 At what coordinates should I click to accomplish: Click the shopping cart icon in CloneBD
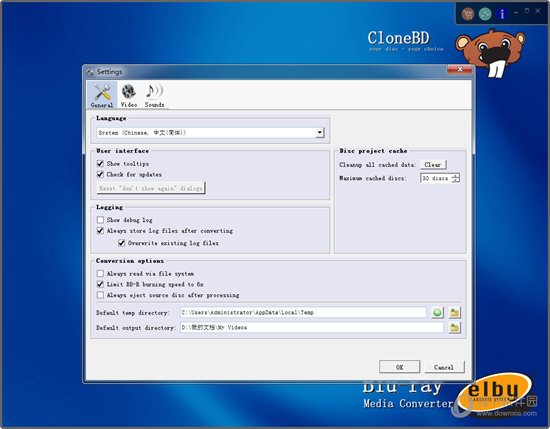tap(468, 14)
